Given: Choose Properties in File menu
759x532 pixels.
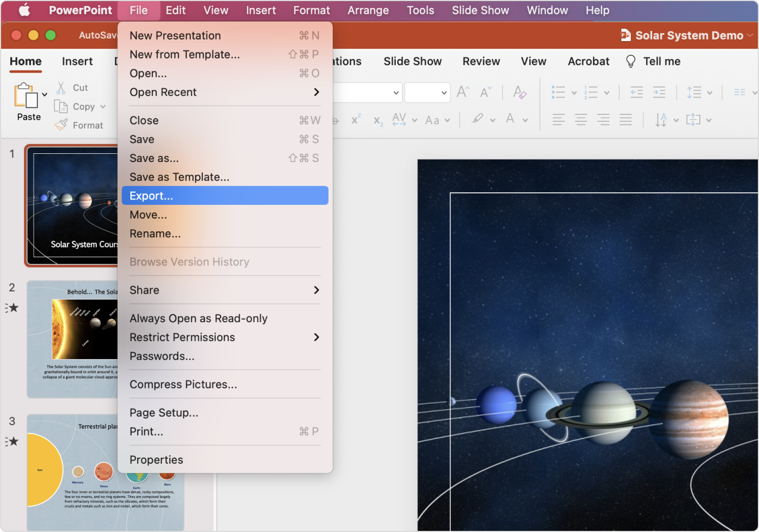Looking at the screenshot, I should [225, 460].
